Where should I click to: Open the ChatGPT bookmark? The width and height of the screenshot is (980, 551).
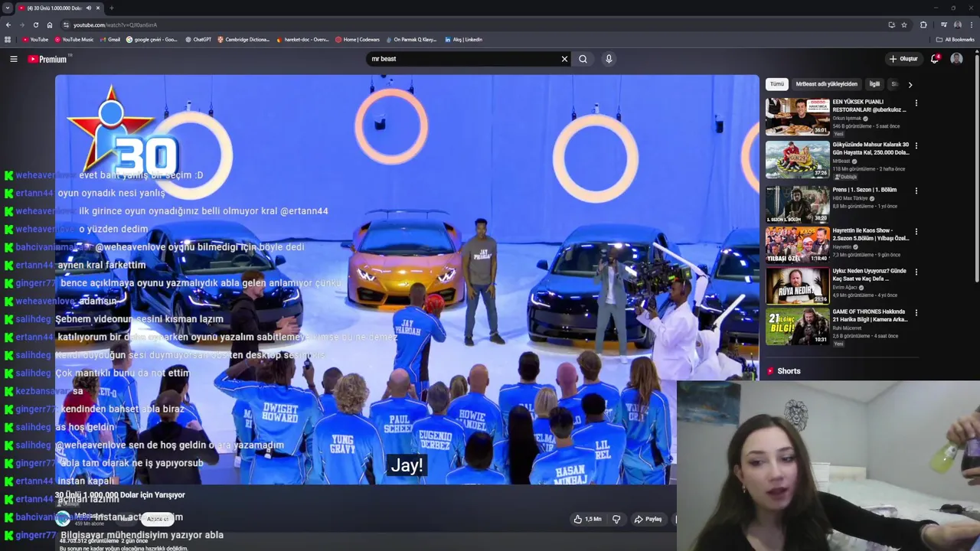(x=198, y=40)
